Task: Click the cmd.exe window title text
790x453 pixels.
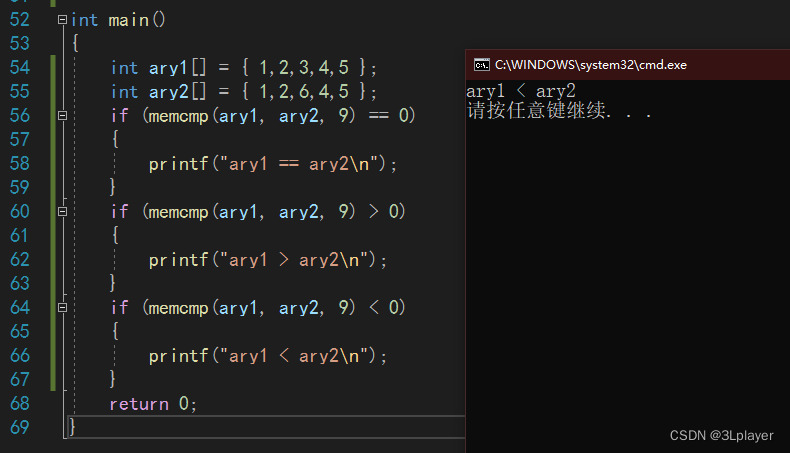Action: tap(590, 64)
